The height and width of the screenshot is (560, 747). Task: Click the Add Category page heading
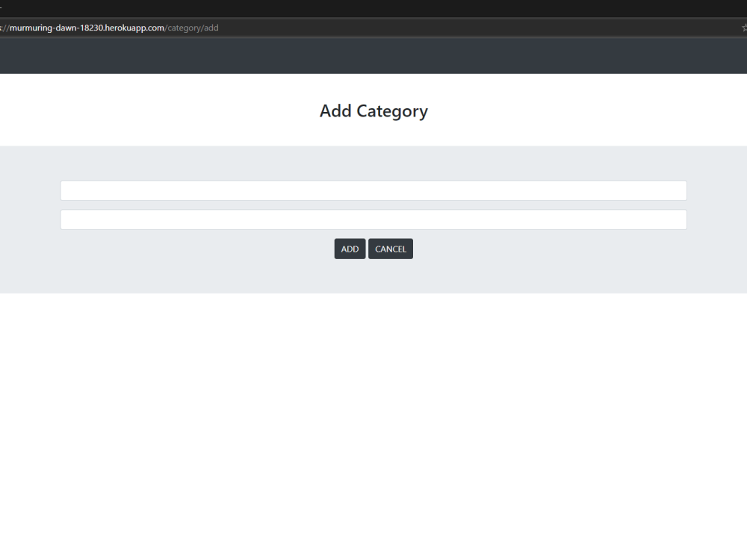[373, 111]
